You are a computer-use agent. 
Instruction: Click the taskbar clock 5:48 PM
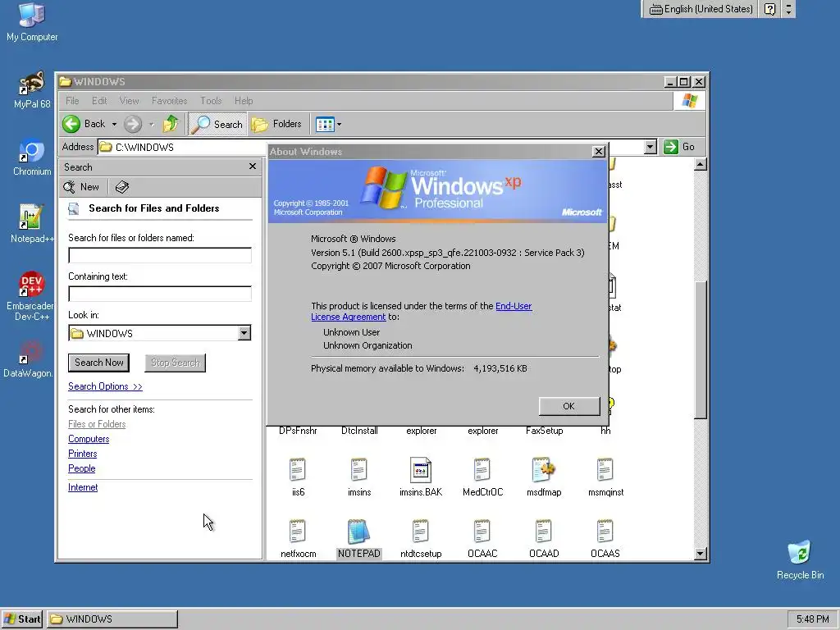pyautogui.click(x=812, y=619)
